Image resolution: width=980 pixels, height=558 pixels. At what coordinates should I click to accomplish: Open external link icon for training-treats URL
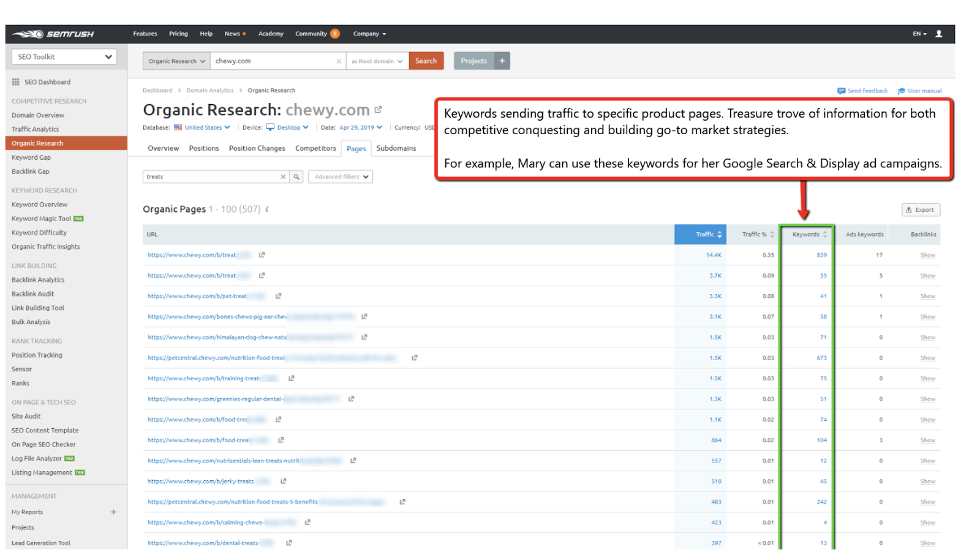292,379
